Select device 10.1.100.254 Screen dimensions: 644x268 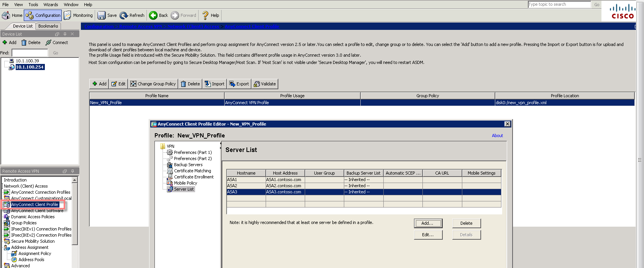click(30, 67)
